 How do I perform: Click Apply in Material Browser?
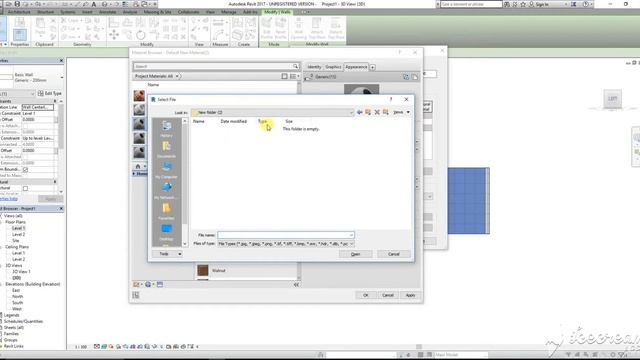tap(410, 295)
